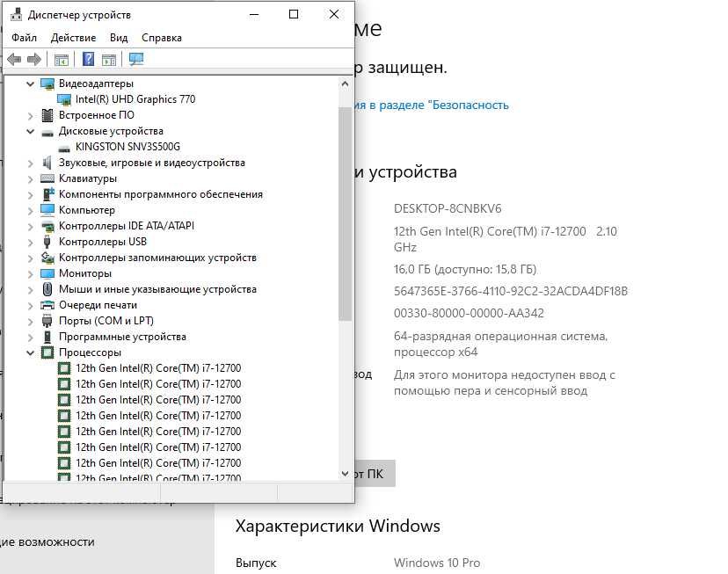Click the tree's scroll down arrow

(x=345, y=473)
